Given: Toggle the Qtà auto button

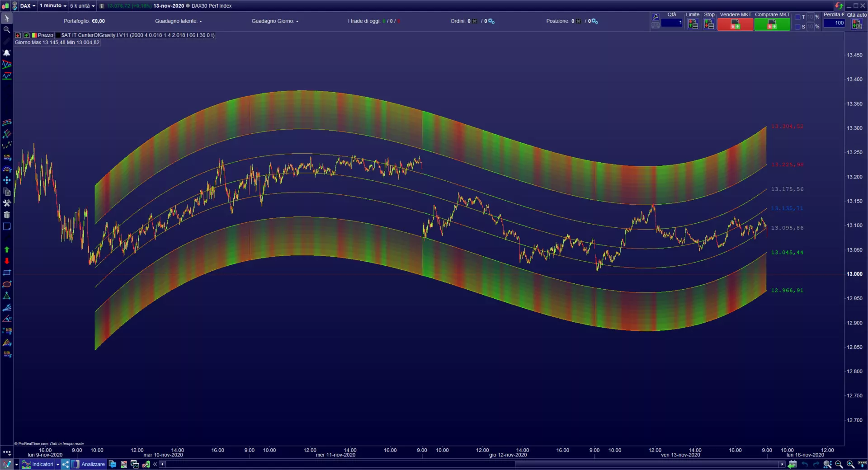Looking at the screenshot, I should (857, 24).
